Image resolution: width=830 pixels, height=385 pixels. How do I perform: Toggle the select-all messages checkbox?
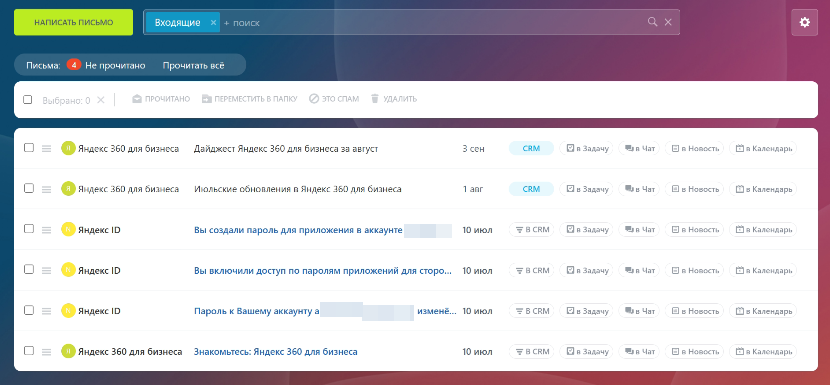(x=28, y=100)
